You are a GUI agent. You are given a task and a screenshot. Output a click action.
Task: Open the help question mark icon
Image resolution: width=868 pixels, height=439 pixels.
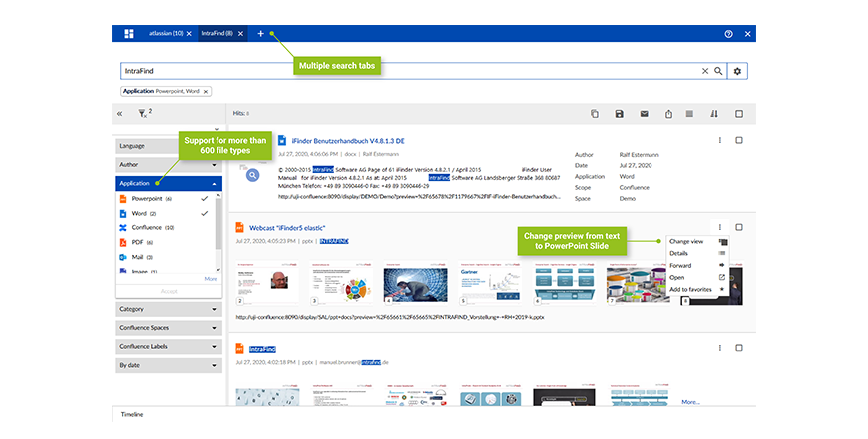(x=728, y=34)
